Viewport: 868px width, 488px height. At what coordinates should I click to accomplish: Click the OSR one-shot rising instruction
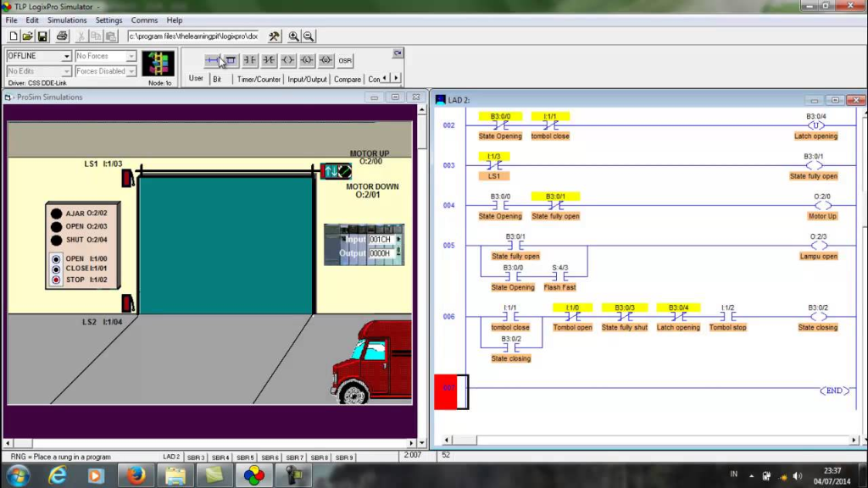click(344, 60)
